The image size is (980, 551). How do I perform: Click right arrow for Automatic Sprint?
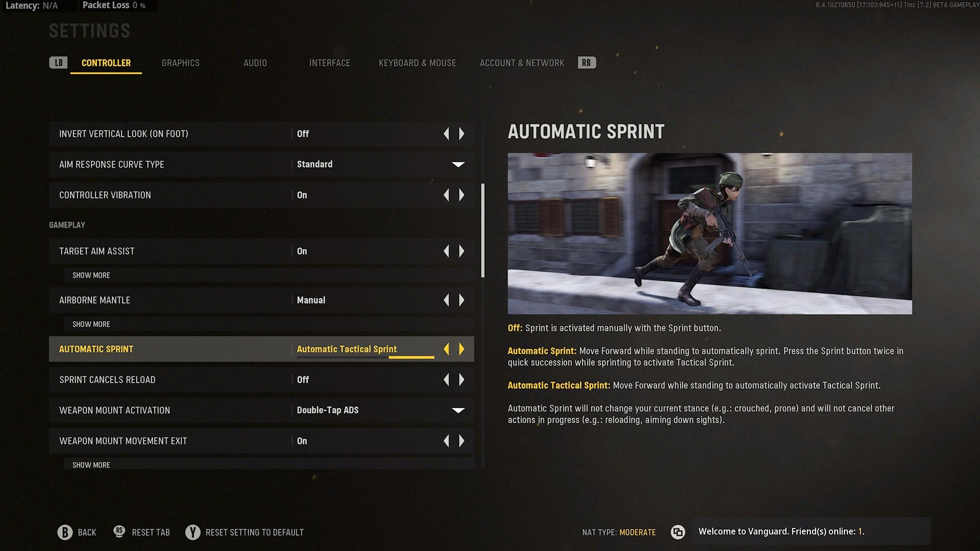[462, 349]
